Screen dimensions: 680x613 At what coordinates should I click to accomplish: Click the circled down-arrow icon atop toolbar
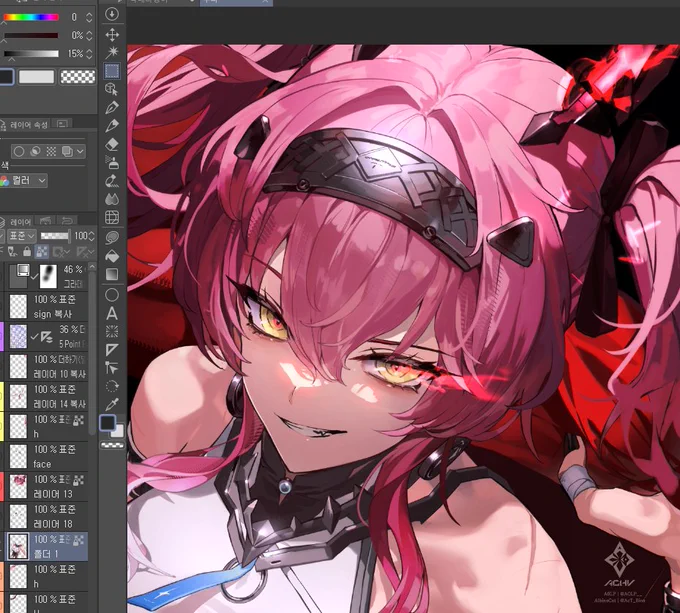click(x=112, y=14)
